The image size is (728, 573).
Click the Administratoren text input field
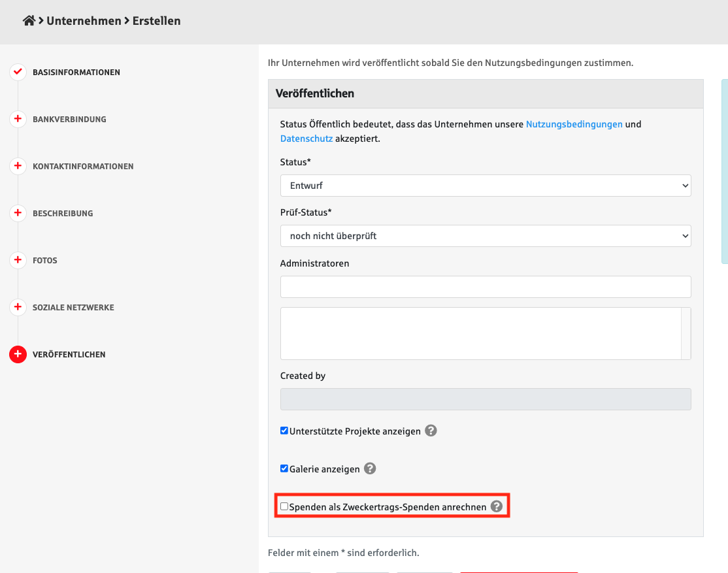tap(485, 287)
